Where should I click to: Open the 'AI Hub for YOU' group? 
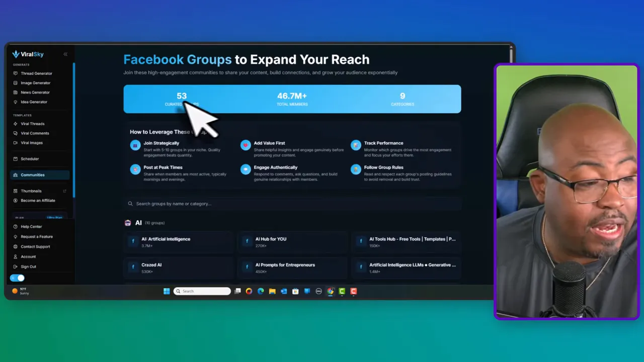(x=292, y=242)
